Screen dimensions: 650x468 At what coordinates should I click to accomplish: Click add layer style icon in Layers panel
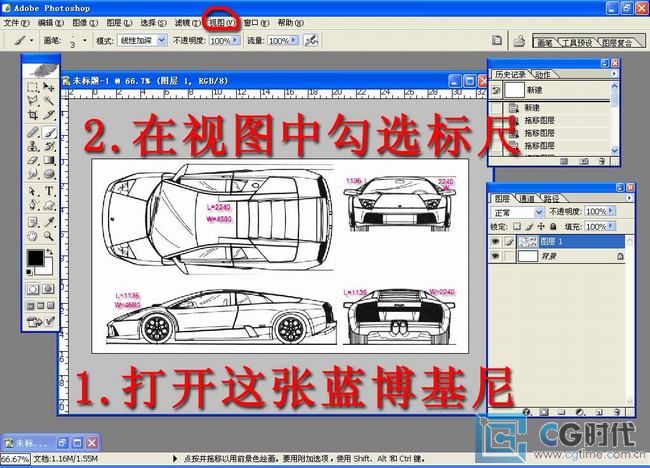click(x=527, y=412)
